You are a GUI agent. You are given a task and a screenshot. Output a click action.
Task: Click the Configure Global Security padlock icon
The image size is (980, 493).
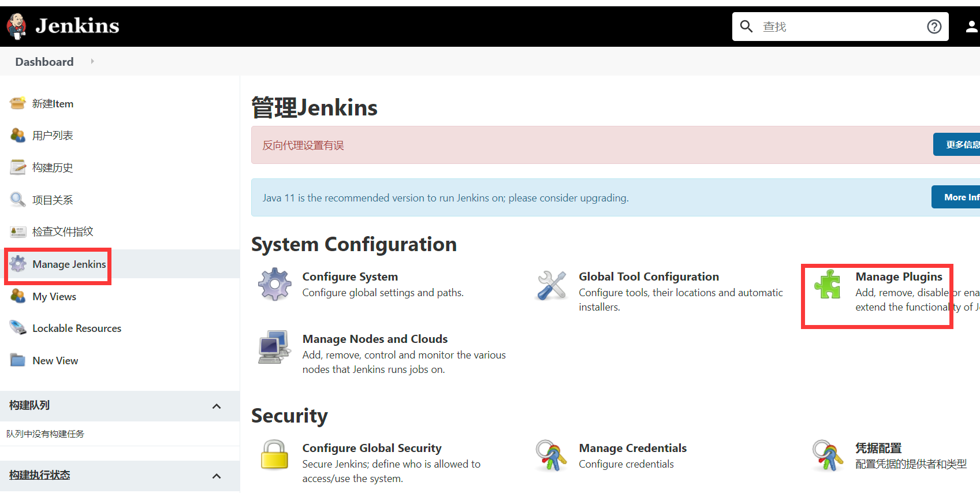click(x=274, y=455)
